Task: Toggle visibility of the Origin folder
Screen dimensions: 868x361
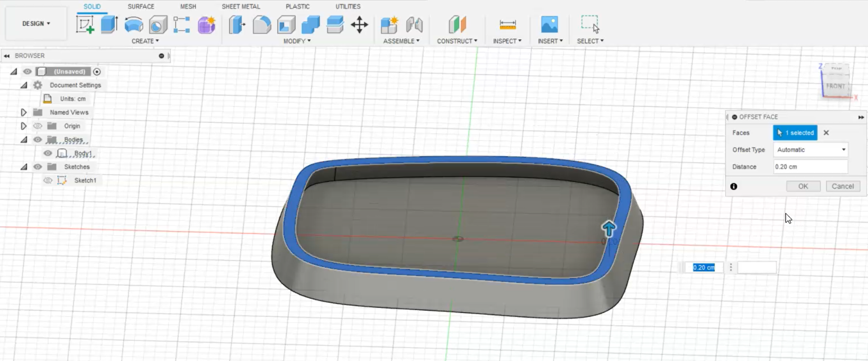Action: 38,126
